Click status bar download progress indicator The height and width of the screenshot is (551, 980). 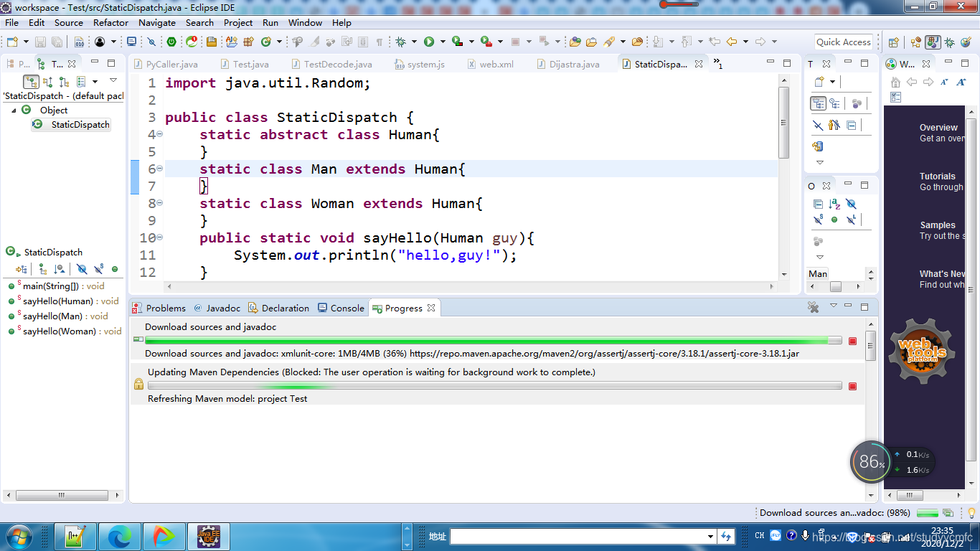pos(928,513)
